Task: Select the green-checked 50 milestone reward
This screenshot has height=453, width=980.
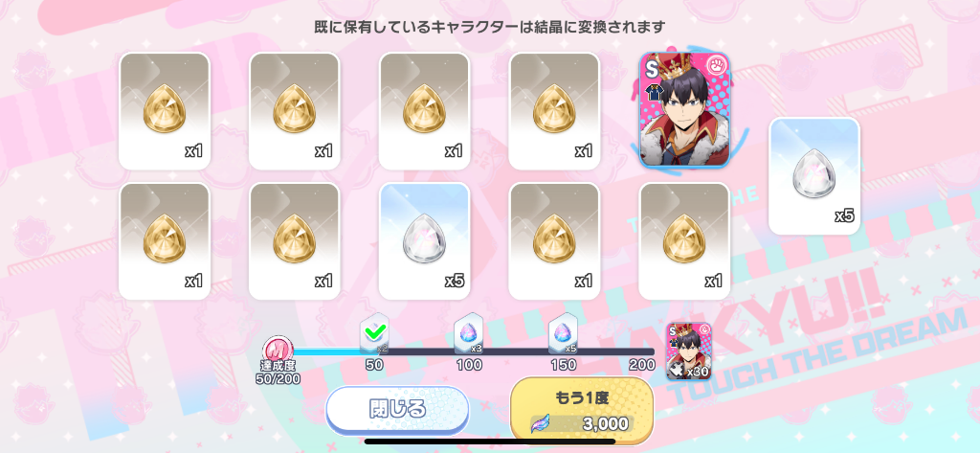Action: 374,333
